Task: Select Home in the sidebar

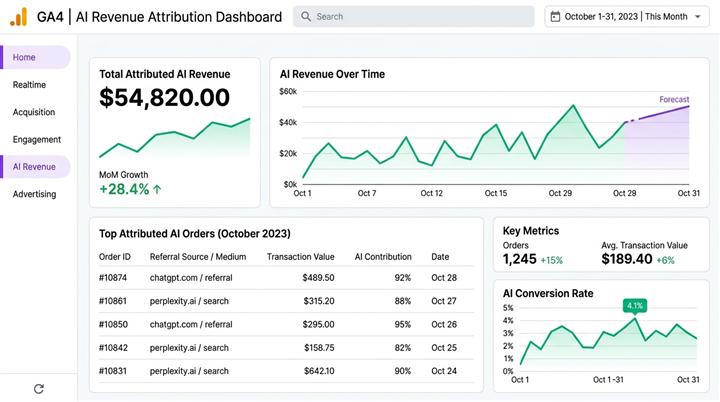Action: [35, 57]
